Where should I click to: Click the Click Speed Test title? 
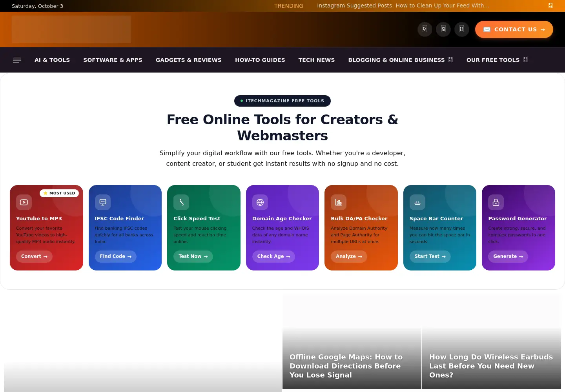197,219
